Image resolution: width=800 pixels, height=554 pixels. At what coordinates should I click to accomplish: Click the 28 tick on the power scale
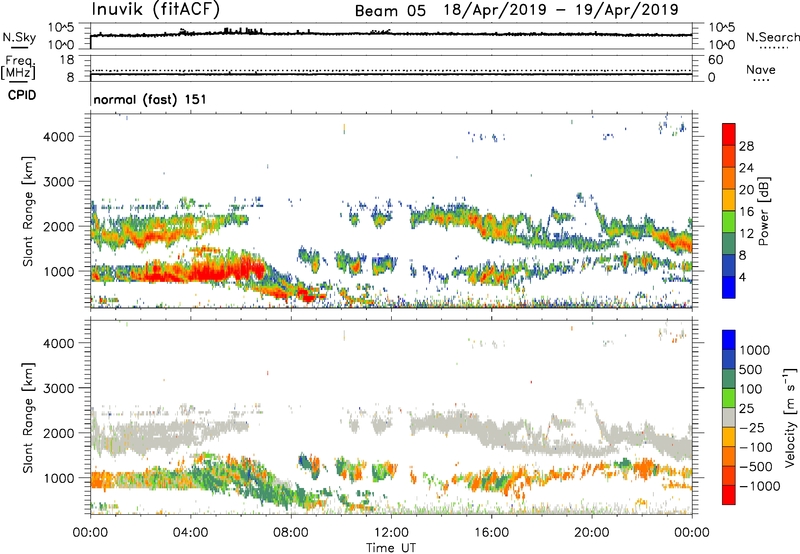(746, 146)
